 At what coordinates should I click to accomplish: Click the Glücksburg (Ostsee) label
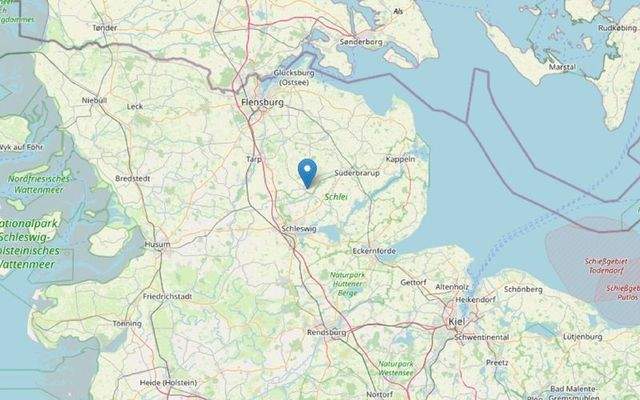tap(294, 78)
